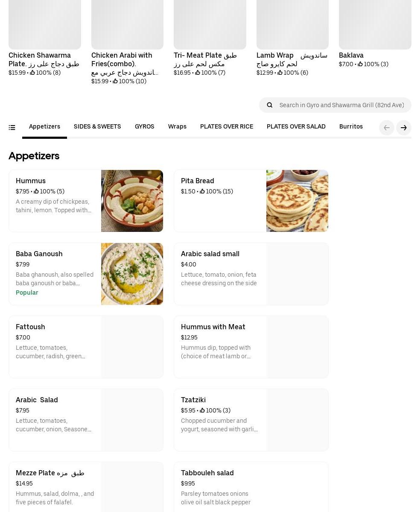The height and width of the screenshot is (512, 420).
Task: Open the menu category list icon
Action: point(12,127)
